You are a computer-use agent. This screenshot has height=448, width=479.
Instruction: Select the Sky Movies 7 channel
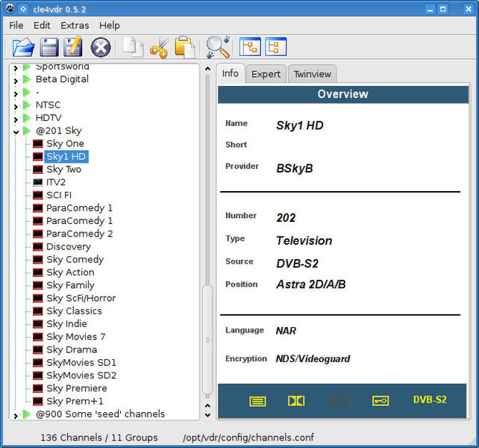point(75,337)
